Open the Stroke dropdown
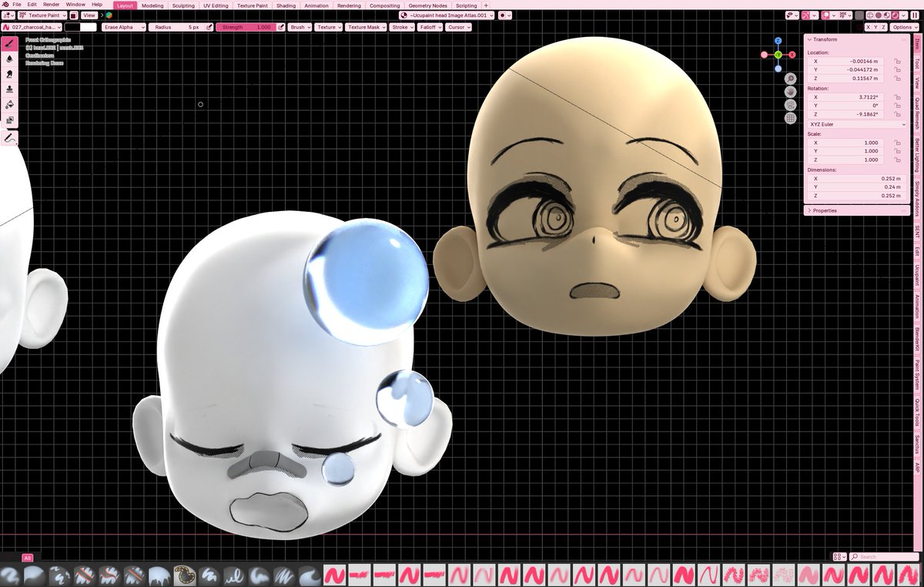 click(402, 27)
